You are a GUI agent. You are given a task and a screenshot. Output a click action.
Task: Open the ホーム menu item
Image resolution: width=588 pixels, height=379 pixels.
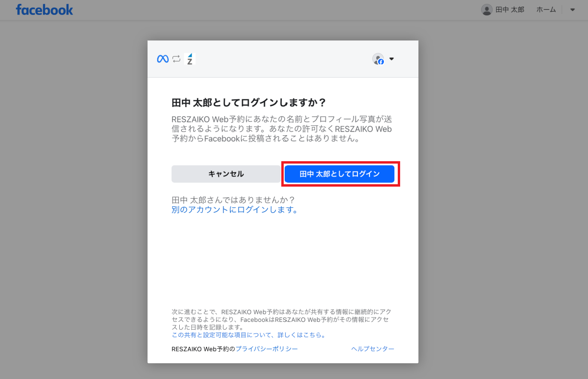pos(546,10)
